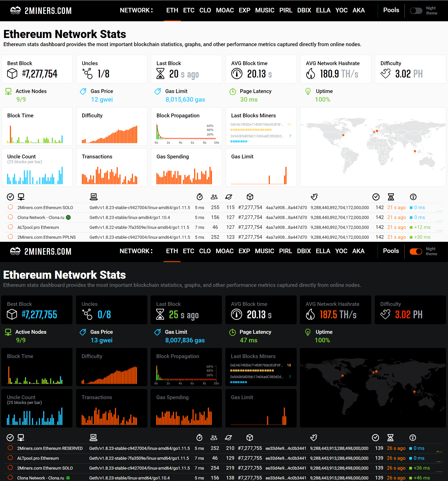Viewport: 448px width, 481px height.
Task: Click the stopwatch latency column icon in dark table
Action: click(x=199, y=437)
